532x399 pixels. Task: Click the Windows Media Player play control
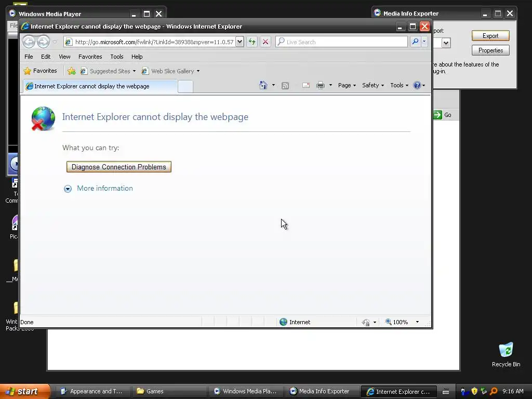click(14, 164)
